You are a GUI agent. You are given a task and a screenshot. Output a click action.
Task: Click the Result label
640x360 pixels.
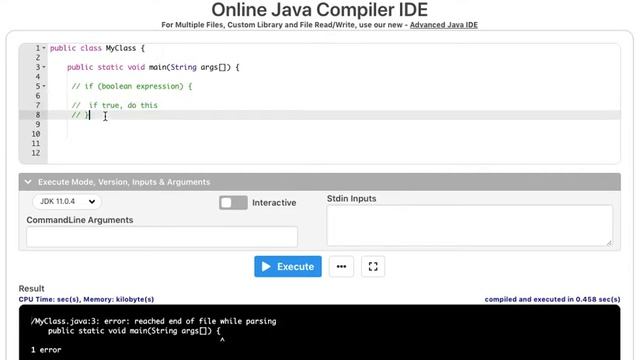(31, 289)
